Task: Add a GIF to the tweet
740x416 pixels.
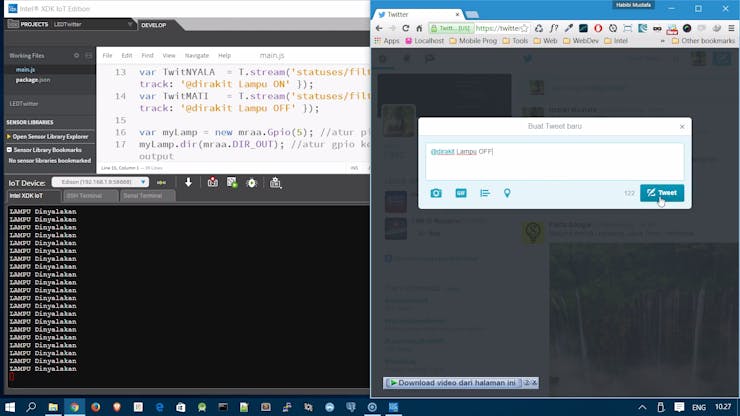Action: tap(461, 193)
